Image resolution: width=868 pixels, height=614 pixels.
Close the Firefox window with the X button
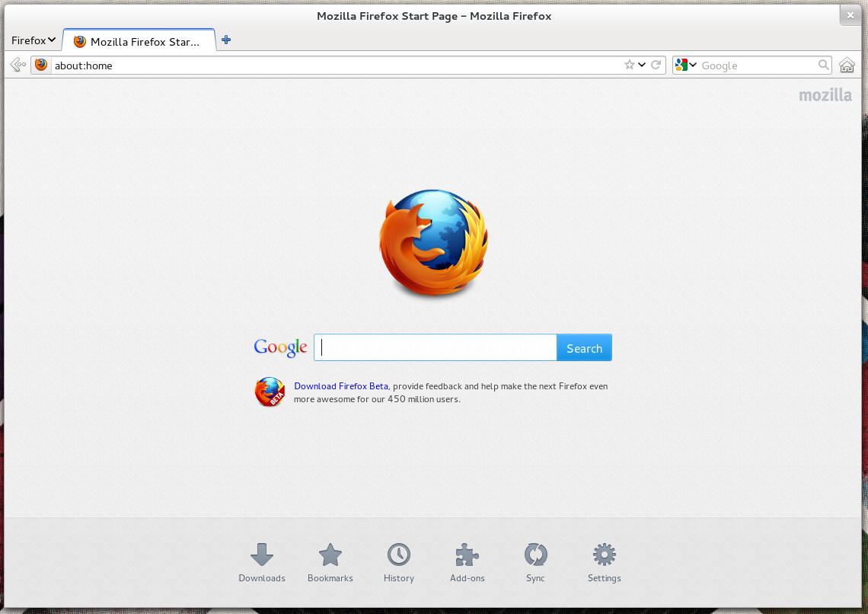[x=850, y=15]
